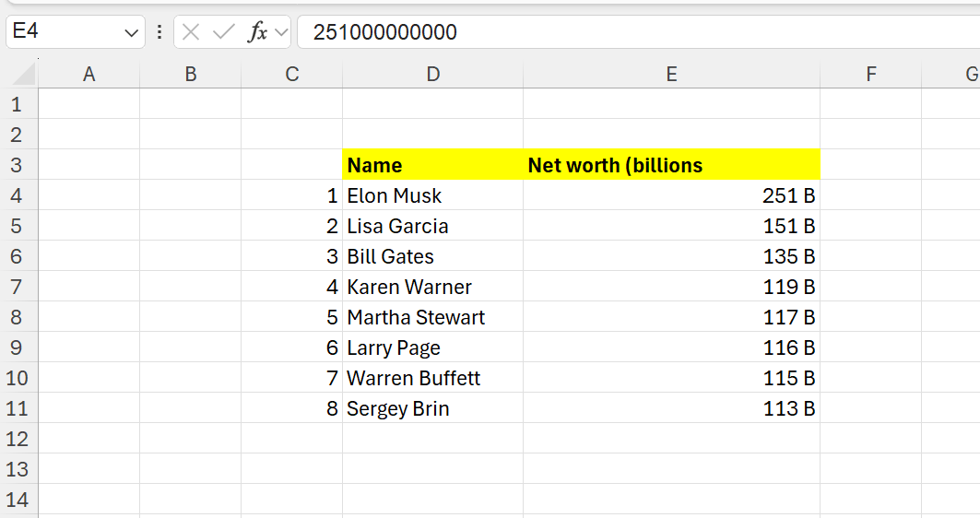Click the 113 B cell for Sergey Brin

(x=671, y=408)
